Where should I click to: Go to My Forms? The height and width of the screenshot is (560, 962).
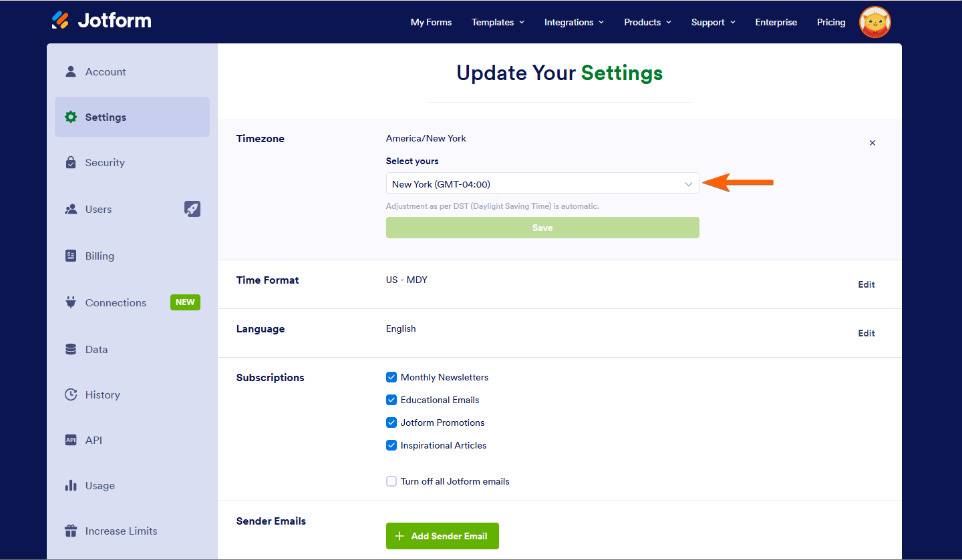coord(431,22)
